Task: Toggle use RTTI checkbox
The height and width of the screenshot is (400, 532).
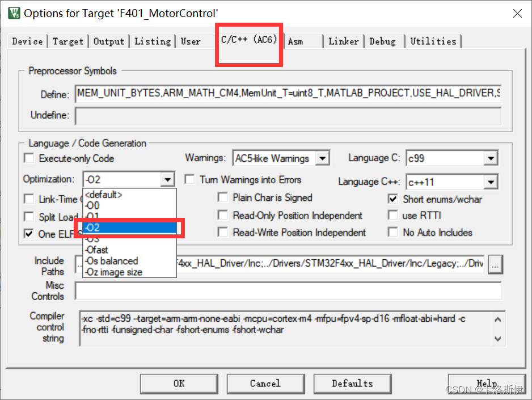Action: click(x=393, y=215)
